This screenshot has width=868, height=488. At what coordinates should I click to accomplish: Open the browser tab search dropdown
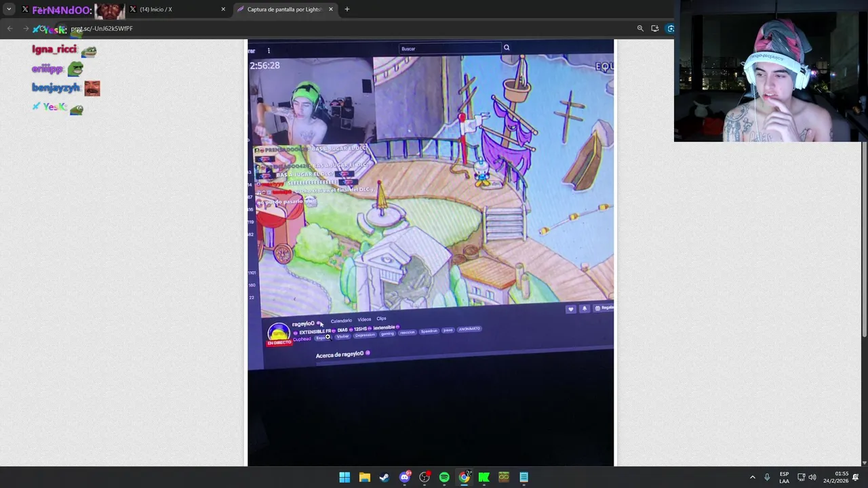tap(9, 9)
